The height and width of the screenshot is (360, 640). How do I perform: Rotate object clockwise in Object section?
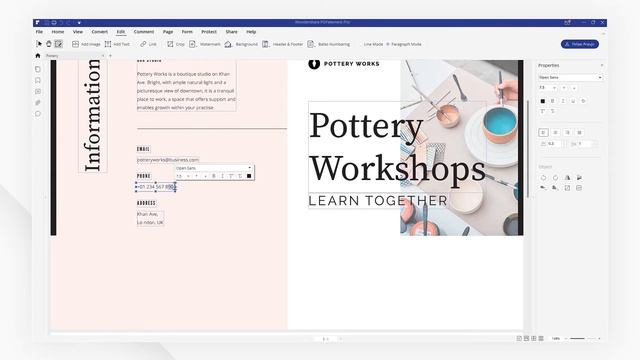[555, 178]
